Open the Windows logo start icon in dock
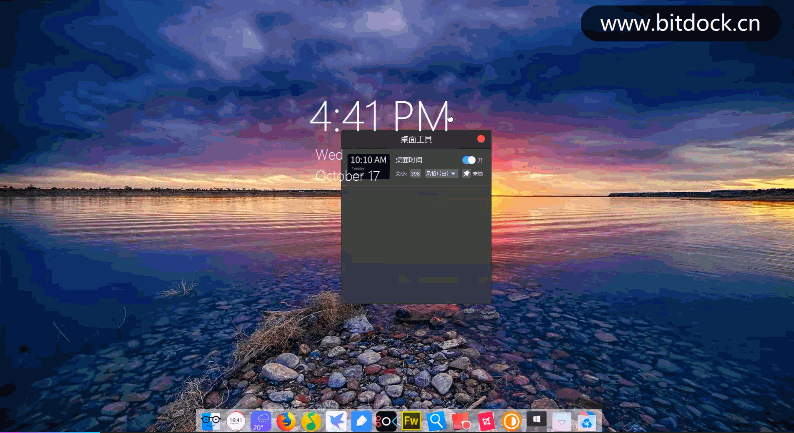Viewport: 794px width, 433px height. [x=536, y=420]
